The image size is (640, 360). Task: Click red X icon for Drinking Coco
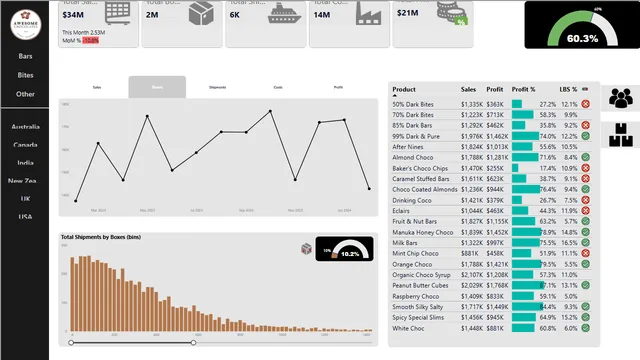pos(585,200)
